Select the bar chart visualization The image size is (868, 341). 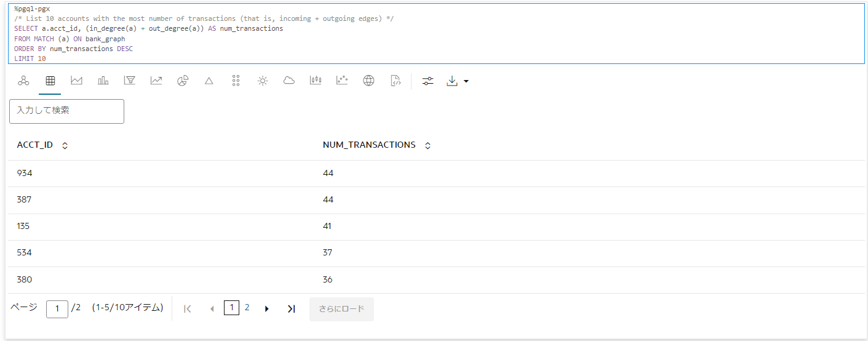point(103,81)
